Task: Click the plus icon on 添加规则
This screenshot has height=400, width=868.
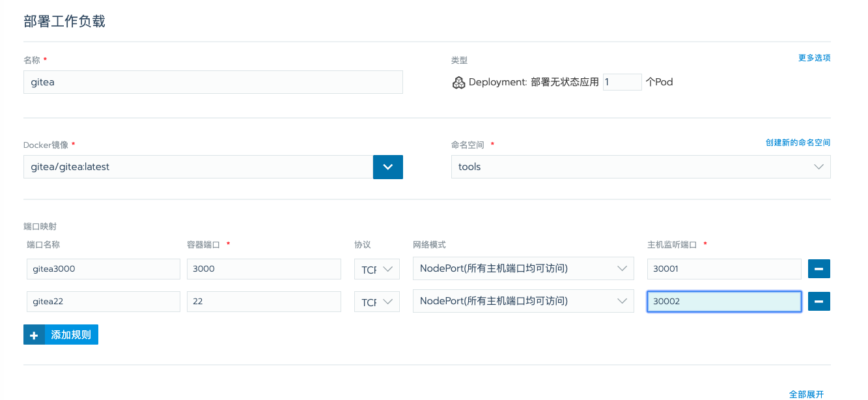Action: (34, 335)
